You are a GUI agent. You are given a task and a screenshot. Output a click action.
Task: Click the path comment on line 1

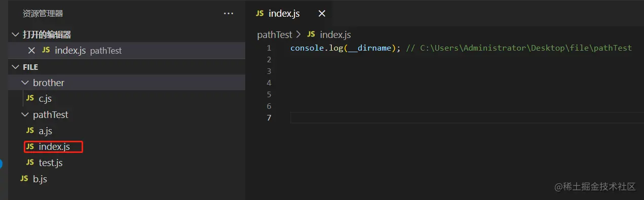pyautogui.click(x=519, y=48)
